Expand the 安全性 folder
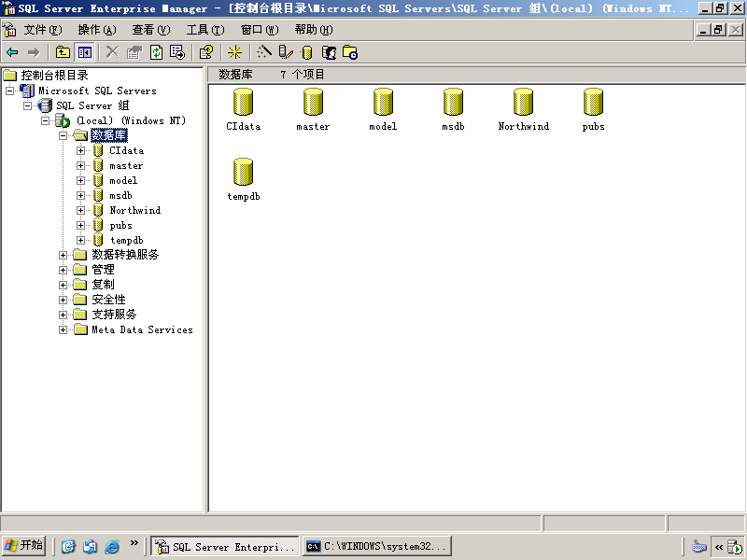747x560 pixels. pos(63,300)
